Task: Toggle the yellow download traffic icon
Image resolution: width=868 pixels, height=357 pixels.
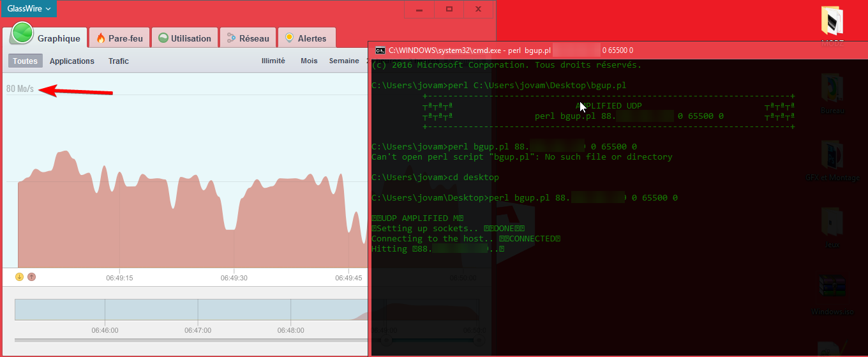Action: click(x=19, y=277)
